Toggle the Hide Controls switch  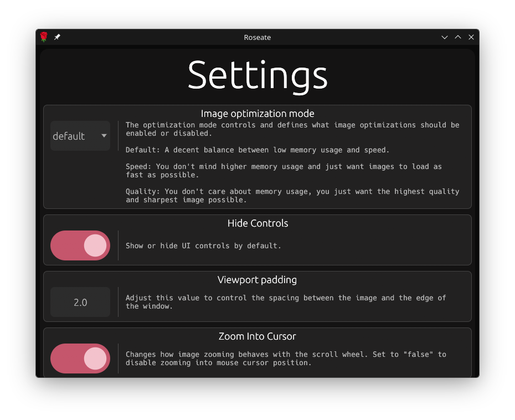pos(80,245)
